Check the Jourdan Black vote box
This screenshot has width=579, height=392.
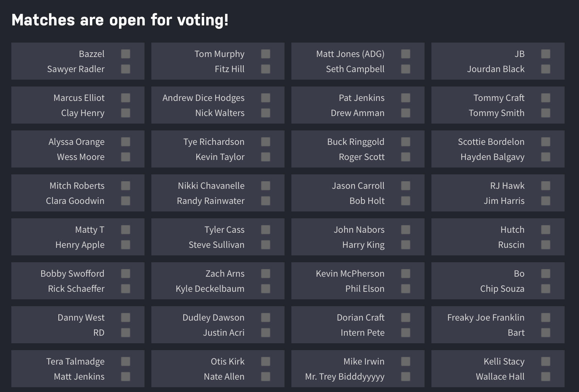pos(546,69)
